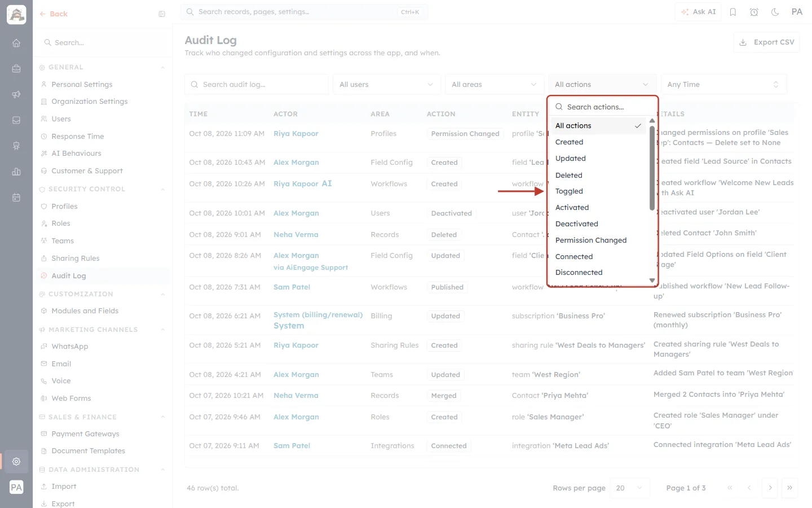Open the Any Time date filter
Viewport: 812px width, 508px height.
point(723,85)
